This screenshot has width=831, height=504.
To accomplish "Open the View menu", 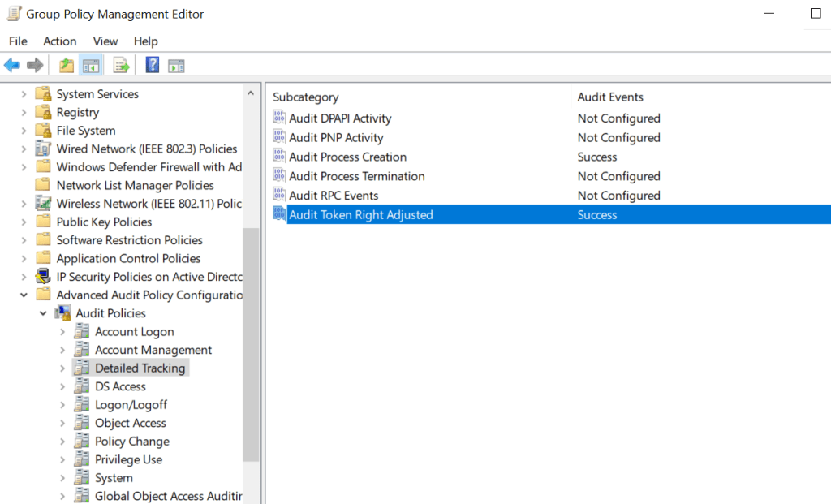I will pos(105,41).
